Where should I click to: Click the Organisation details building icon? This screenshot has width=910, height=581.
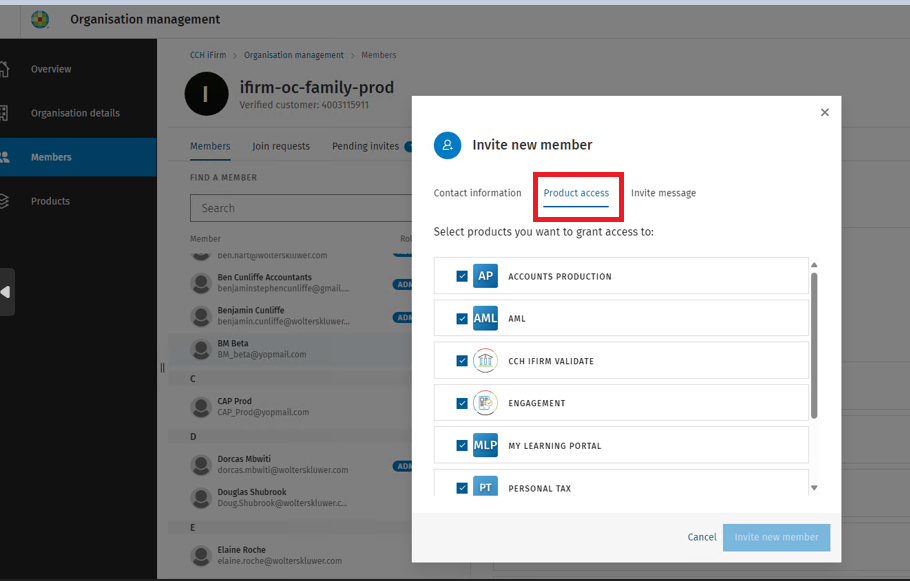pos(3,113)
